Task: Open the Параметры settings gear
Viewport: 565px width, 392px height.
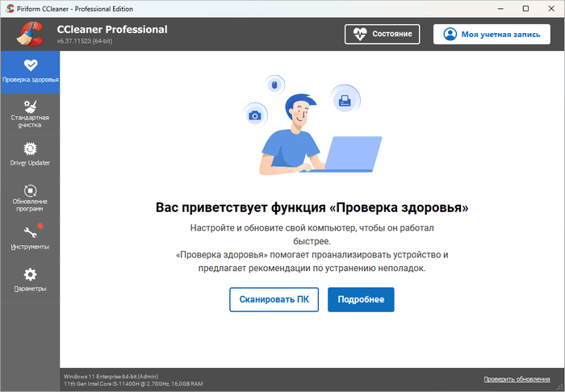Action: 31,275
